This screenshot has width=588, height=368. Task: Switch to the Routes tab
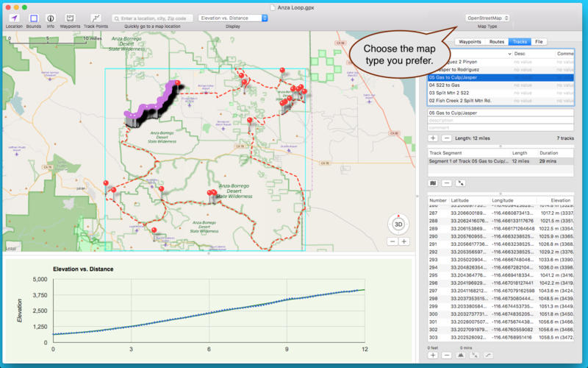coord(497,43)
